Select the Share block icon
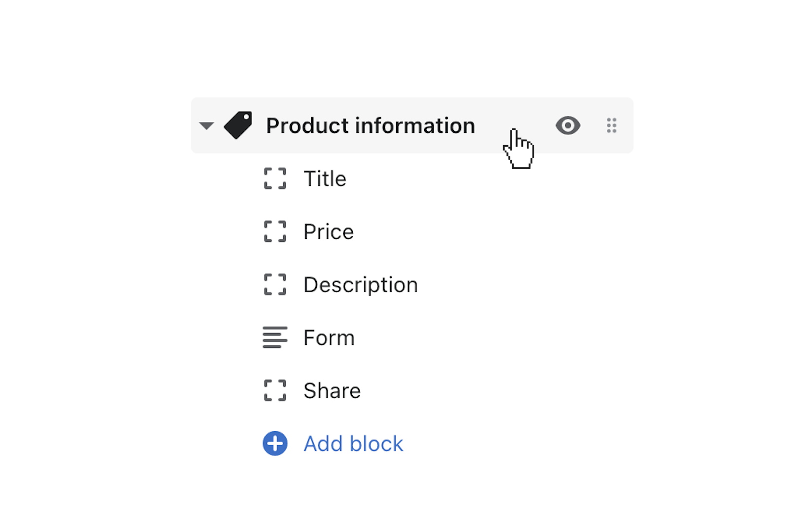The width and height of the screenshot is (812, 528). 275,390
